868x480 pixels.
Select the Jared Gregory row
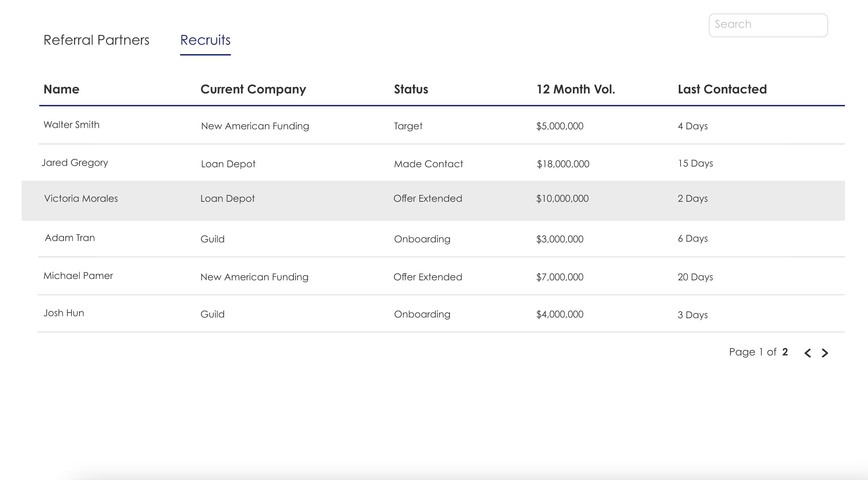coord(75,163)
